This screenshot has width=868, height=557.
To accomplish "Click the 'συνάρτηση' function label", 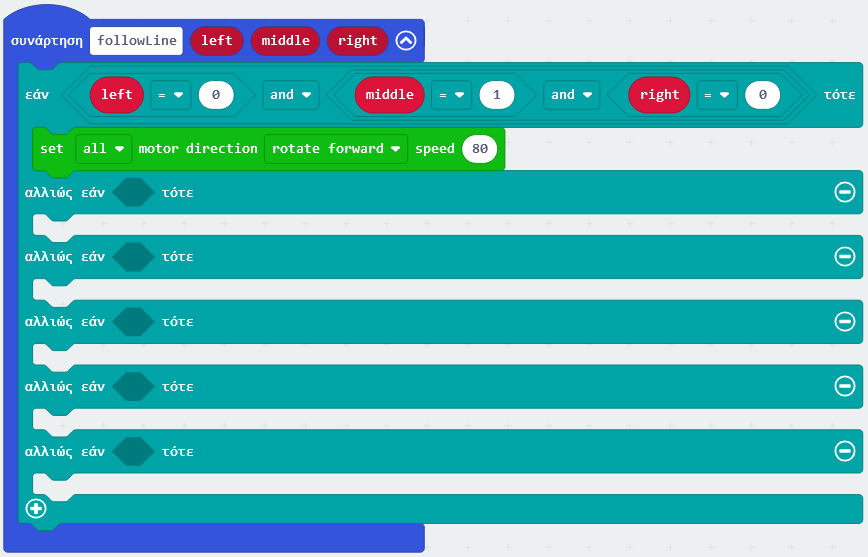I will click(x=46, y=41).
